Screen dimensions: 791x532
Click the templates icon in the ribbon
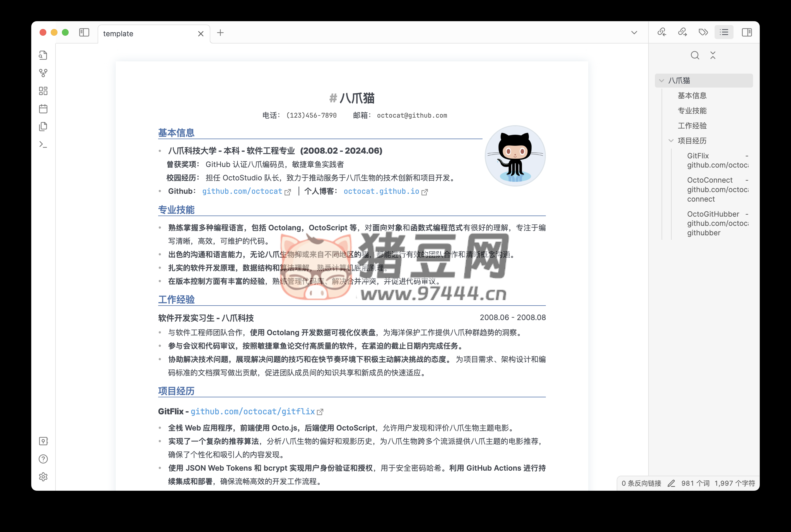pyautogui.click(x=43, y=127)
